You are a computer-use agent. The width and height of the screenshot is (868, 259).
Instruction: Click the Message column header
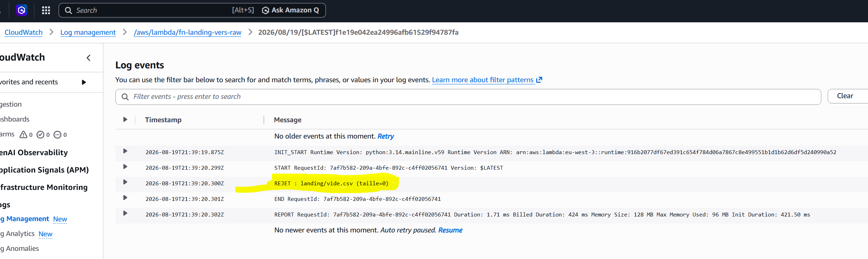288,120
